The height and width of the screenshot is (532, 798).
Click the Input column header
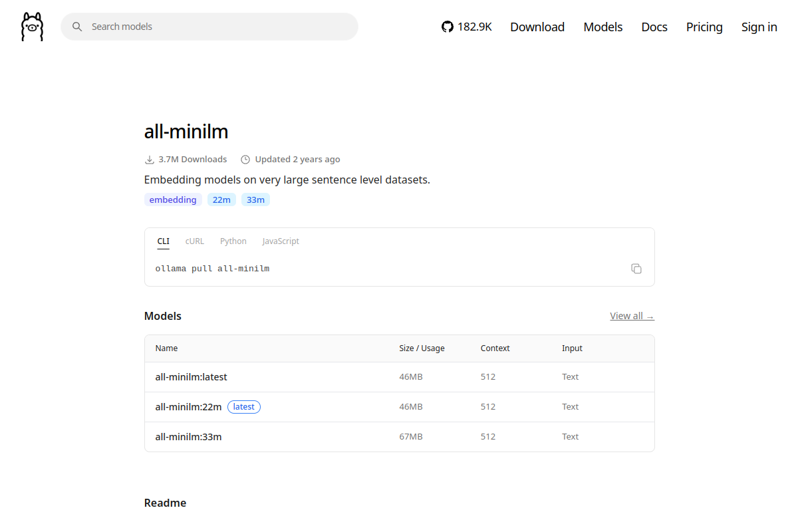click(572, 348)
